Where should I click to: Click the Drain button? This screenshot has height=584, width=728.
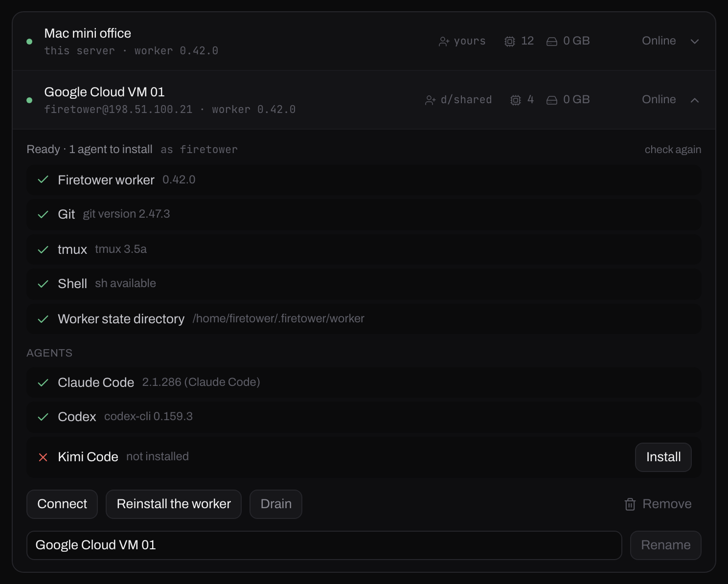(x=276, y=504)
